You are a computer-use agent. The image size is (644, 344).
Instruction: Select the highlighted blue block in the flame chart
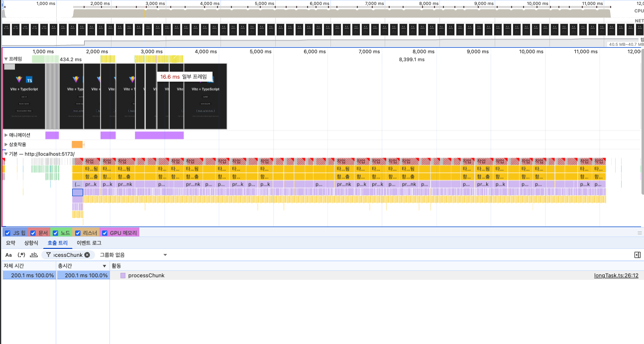(77, 192)
